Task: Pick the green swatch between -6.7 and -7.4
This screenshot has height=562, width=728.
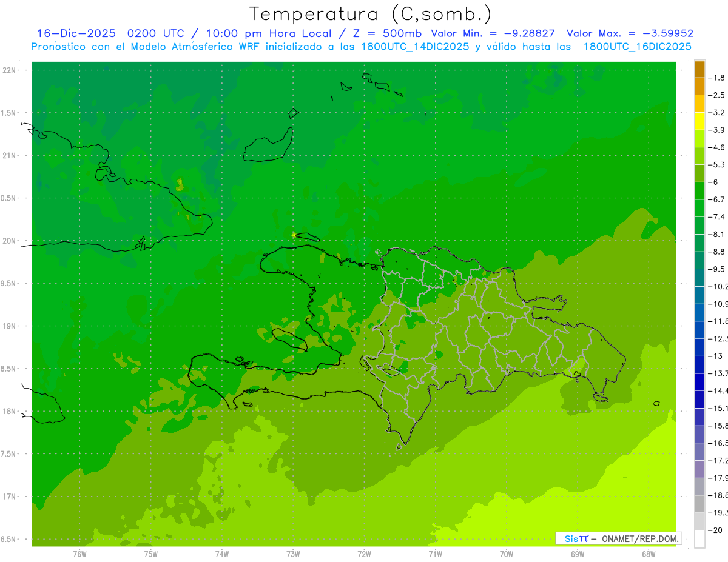Action: click(x=699, y=209)
